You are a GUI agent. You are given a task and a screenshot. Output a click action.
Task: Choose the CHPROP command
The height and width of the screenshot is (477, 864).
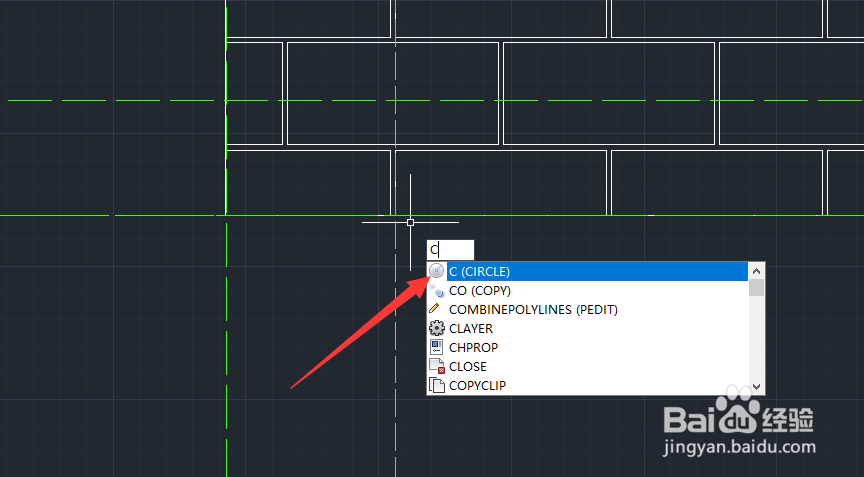click(x=588, y=348)
